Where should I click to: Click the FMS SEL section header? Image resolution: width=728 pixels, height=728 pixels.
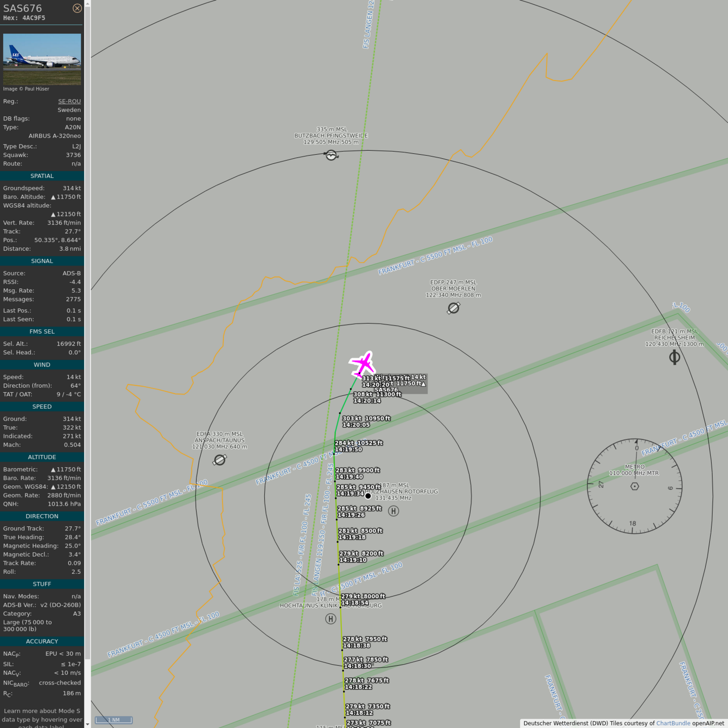pos(42,332)
